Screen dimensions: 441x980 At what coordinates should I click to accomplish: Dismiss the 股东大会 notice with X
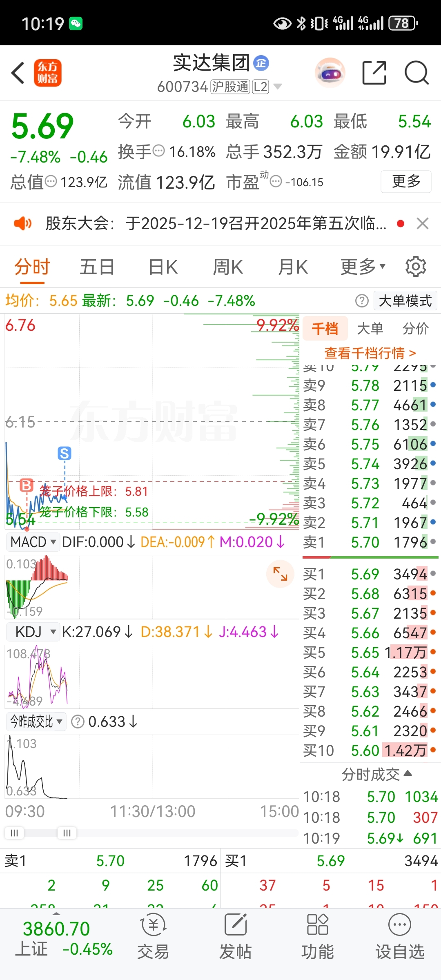click(x=423, y=223)
